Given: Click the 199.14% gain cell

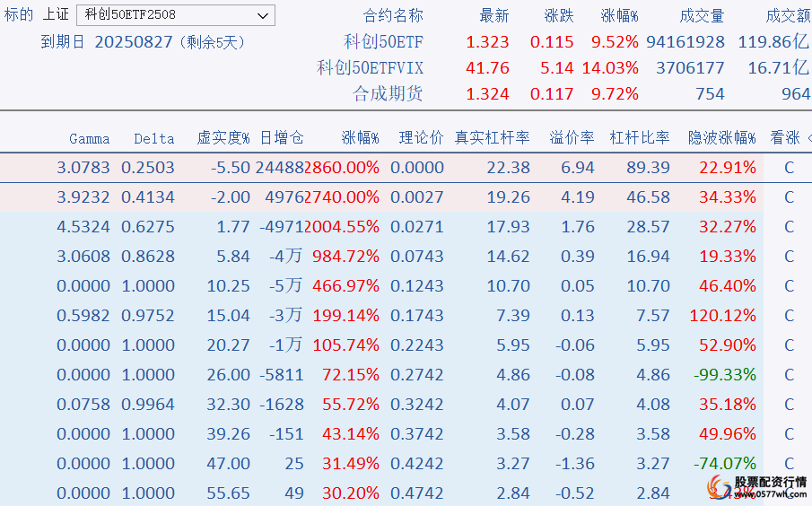Looking at the screenshot, I should pyautogui.click(x=346, y=316).
